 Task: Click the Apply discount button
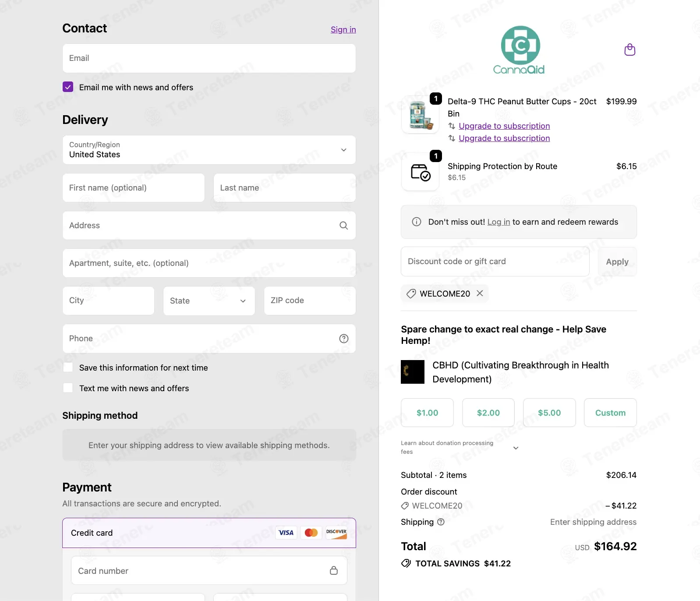617,262
